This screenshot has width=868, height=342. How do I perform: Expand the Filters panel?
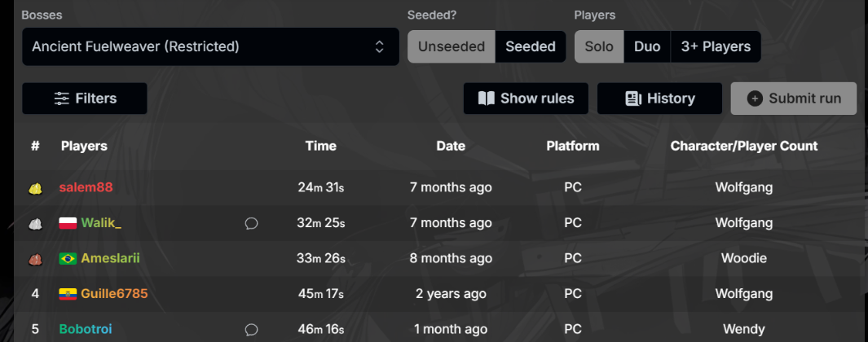click(x=85, y=99)
